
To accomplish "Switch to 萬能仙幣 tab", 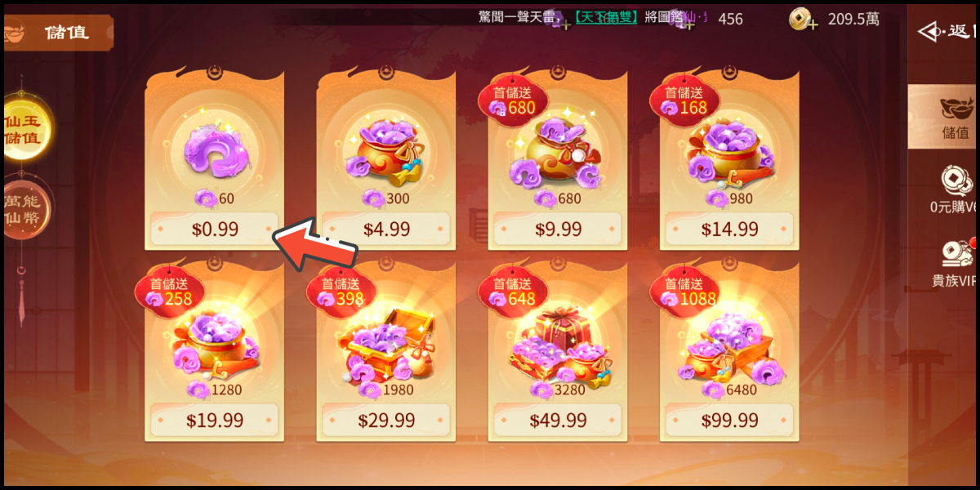I will tap(24, 208).
